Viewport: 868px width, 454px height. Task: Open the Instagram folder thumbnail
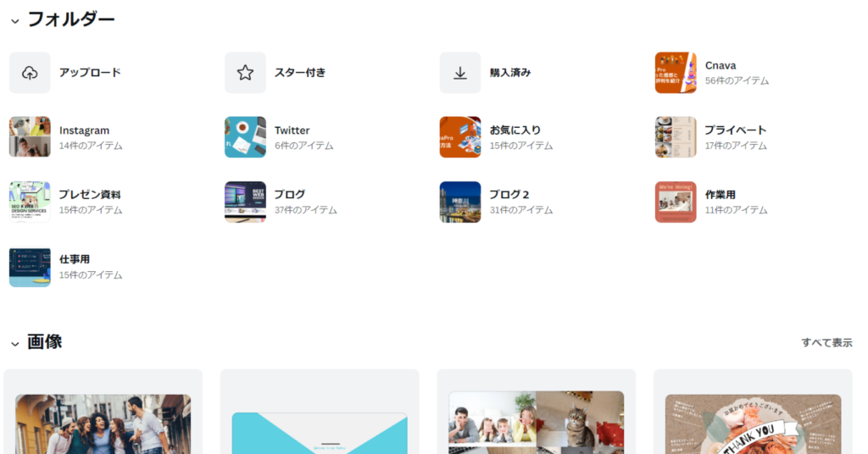pos(30,136)
